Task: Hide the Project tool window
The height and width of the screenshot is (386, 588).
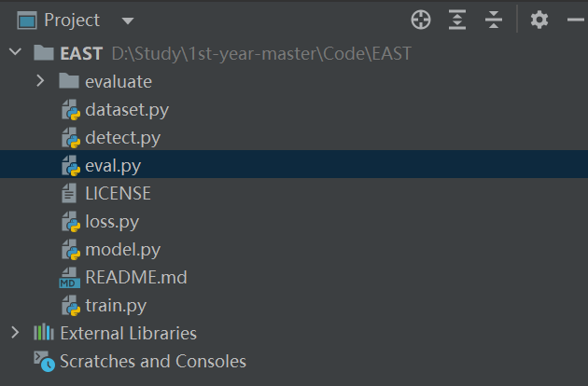Action: pyautogui.click(x=575, y=20)
